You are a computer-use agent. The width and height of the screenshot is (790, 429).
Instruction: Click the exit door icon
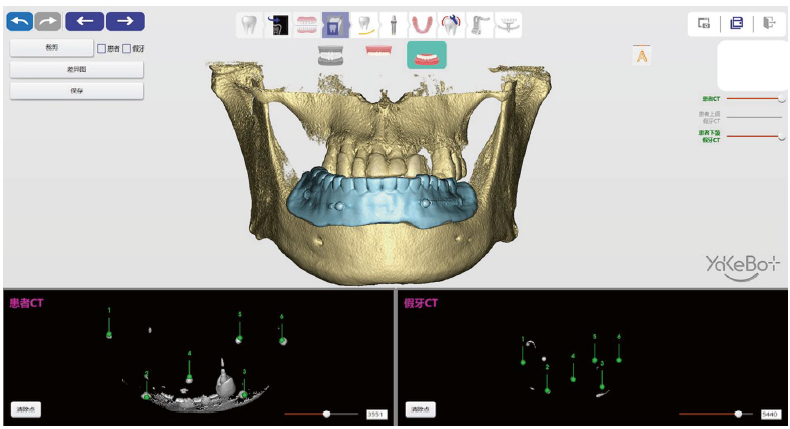769,23
